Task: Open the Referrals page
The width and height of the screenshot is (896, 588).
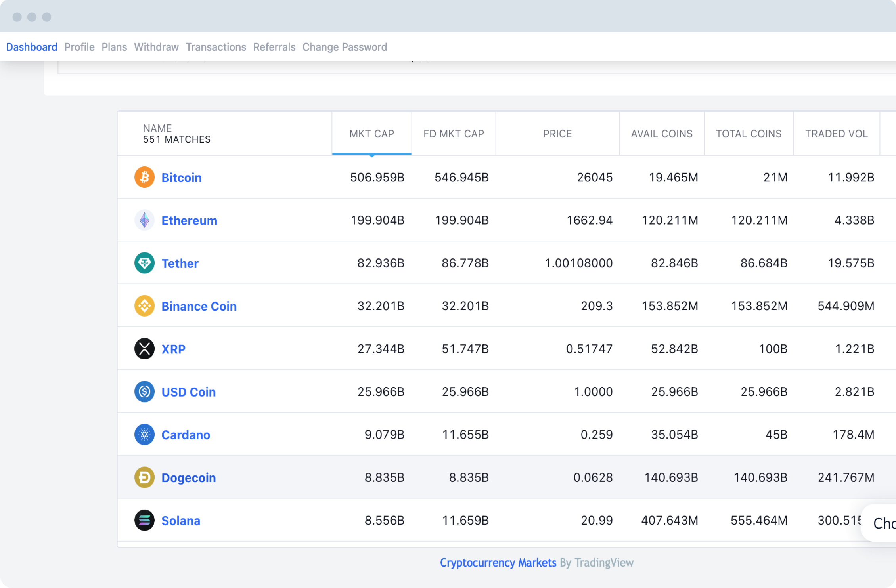Action: tap(274, 47)
